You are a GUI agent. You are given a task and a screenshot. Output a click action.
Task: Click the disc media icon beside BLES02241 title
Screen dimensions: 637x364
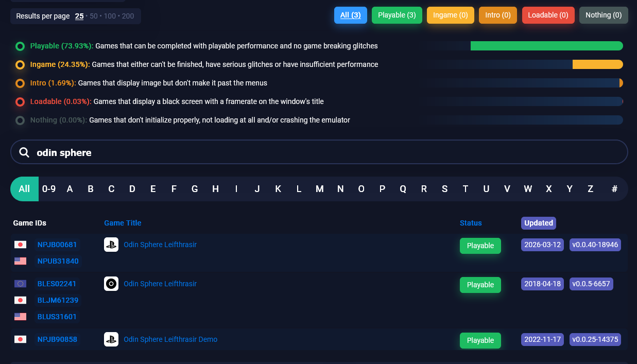coord(111,284)
